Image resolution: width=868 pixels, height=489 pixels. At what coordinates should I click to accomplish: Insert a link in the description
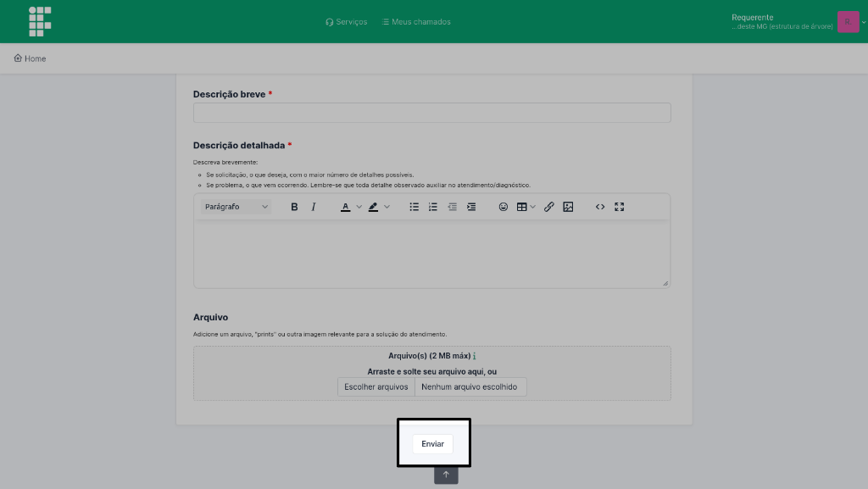(x=548, y=207)
